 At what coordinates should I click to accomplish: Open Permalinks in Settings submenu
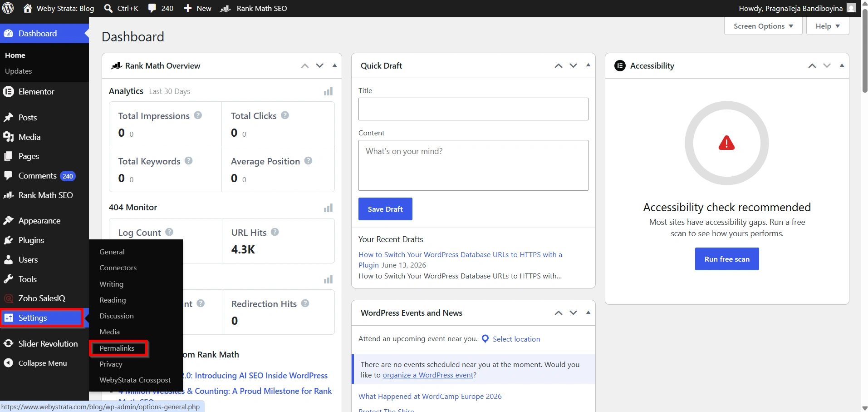pos(117,348)
